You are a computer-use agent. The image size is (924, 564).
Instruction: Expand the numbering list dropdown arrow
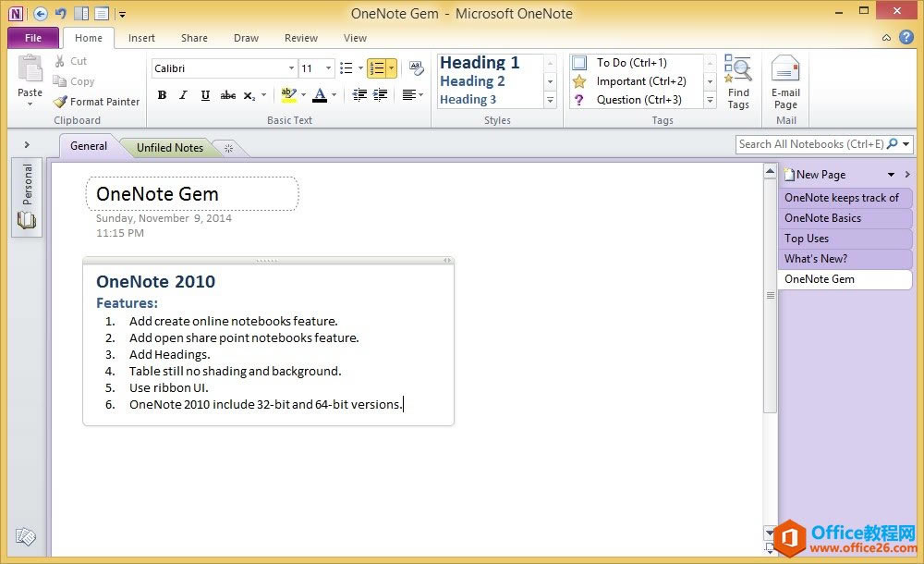[x=392, y=68]
